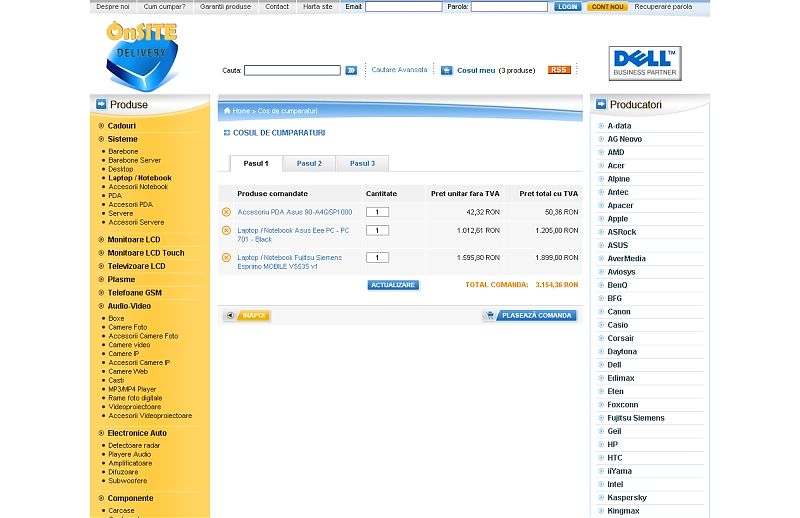Switch to the Pasul 3 tab
The width and height of the screenshot is (800, 518).
click(x=362, y=163)
